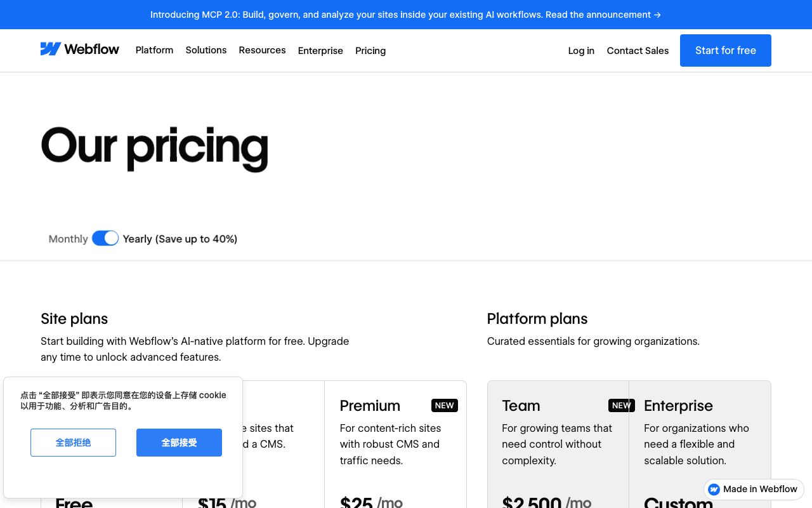Click the Start for free button

tap(726, 50)
